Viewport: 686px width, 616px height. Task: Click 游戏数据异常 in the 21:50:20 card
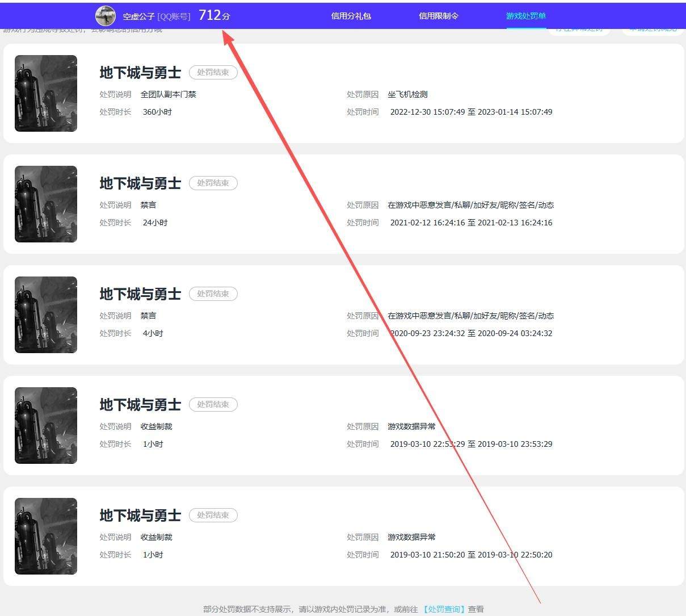pyautogui.click(x=411, y=537)
